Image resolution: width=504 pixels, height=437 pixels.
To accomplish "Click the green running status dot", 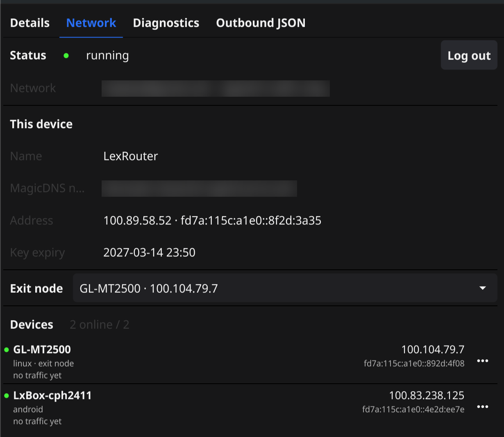I will click(66, 56).
